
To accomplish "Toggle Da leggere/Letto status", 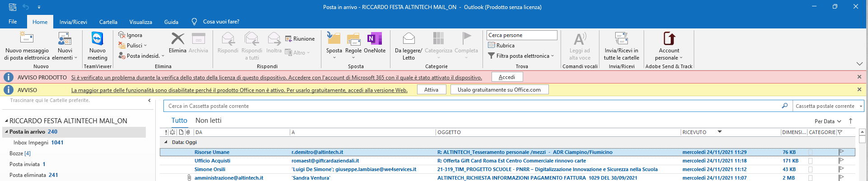I will tap(408, 46).
